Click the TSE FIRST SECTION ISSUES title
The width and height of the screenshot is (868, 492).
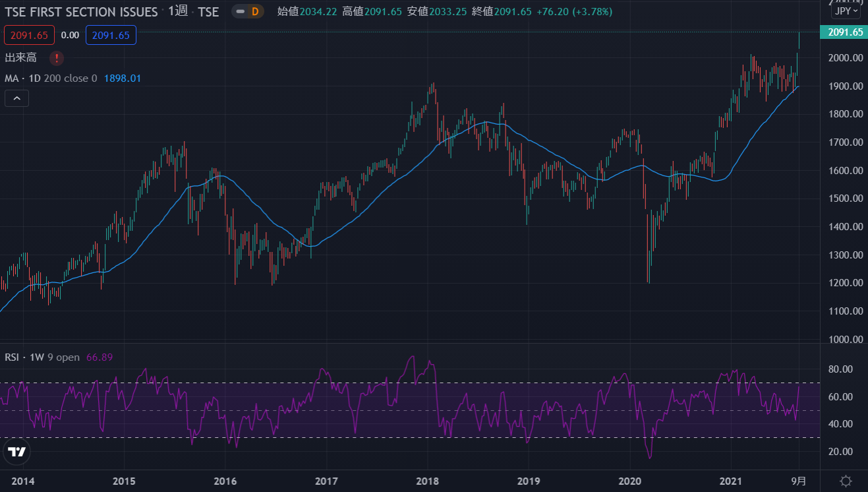pos(81,12)
